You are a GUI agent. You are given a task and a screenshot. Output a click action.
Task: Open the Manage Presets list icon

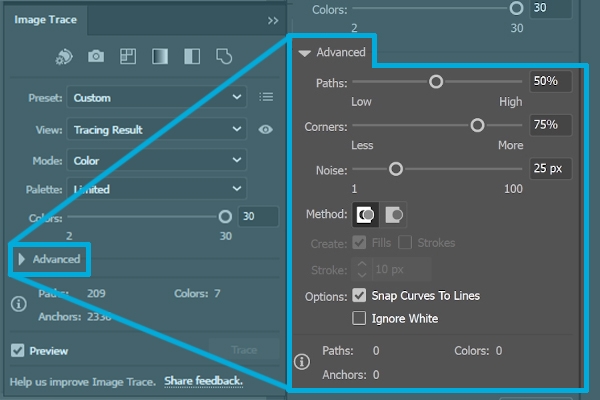coord(266,97)
